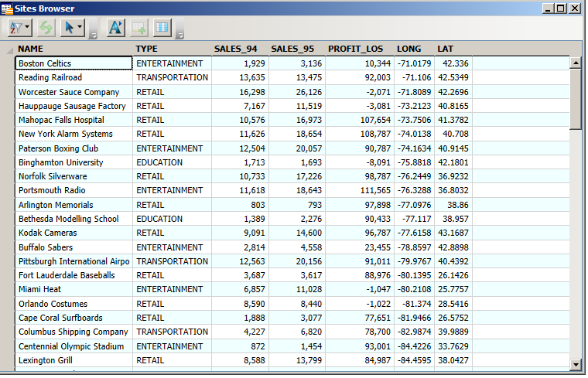Click EDUCATION type for Binghamton University

[x=172, y=162]
